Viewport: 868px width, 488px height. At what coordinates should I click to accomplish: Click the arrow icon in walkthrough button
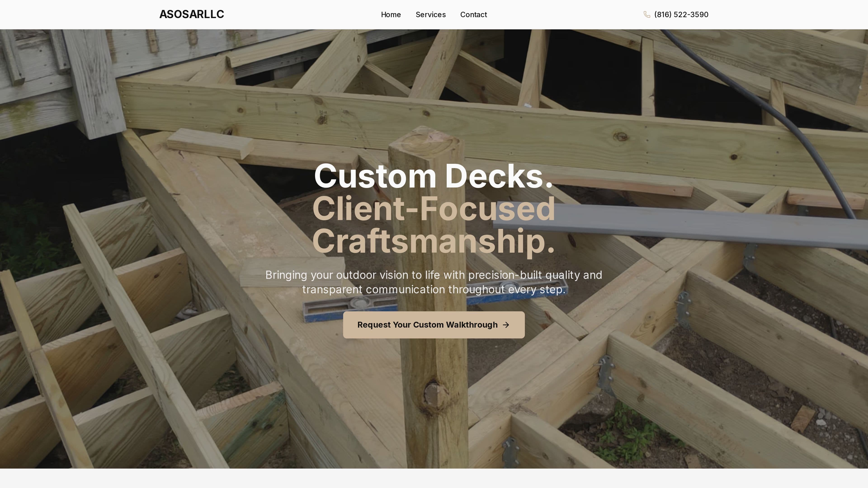pos(506,325)
